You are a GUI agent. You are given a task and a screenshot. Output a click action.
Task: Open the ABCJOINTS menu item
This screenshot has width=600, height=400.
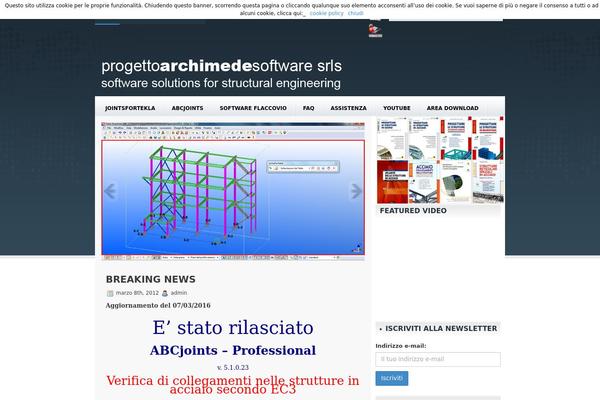(188, 108)
